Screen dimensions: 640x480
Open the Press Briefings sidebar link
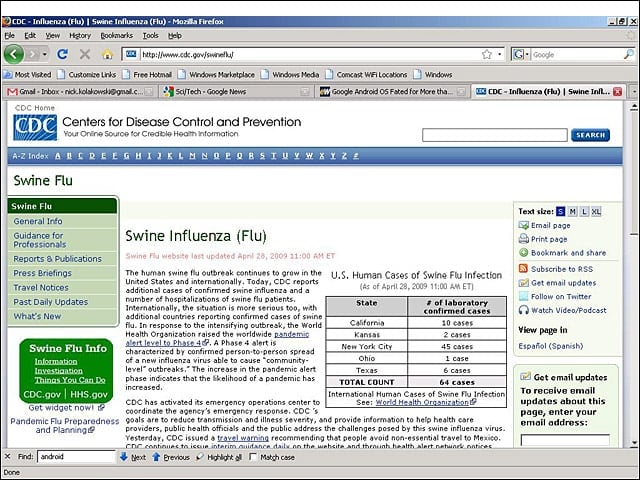pos(42,273)
